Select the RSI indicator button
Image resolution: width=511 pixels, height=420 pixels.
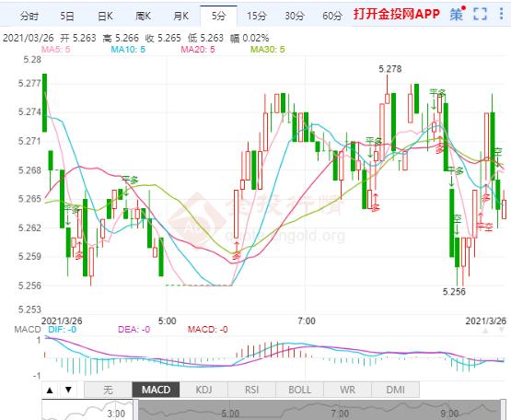pos(251,390)
